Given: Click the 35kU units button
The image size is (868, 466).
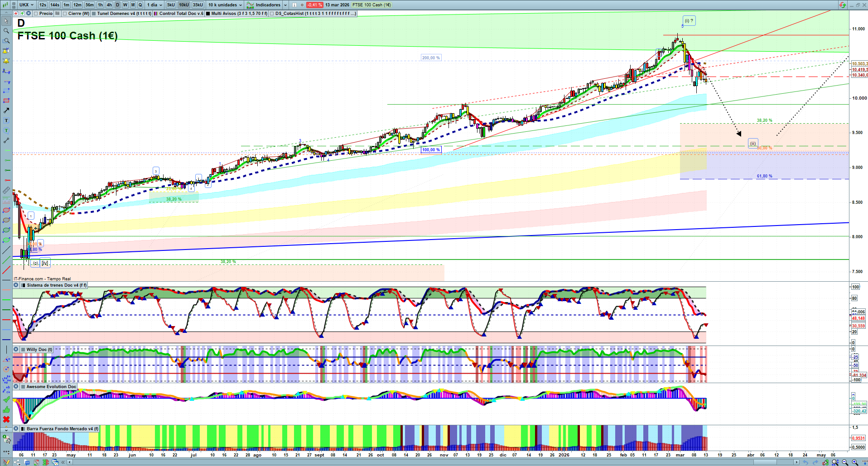Looking at the screenshot, I should 198,5.
